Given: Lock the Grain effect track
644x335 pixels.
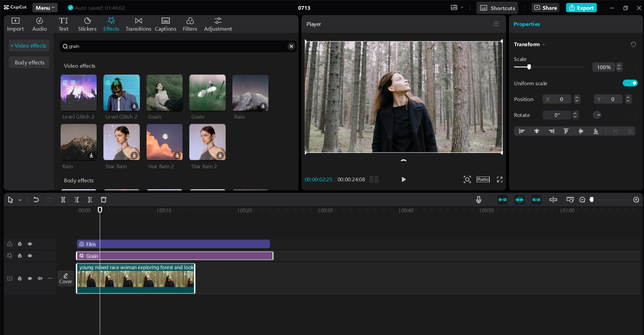Looking at the screenshot, I should point(20,256).
